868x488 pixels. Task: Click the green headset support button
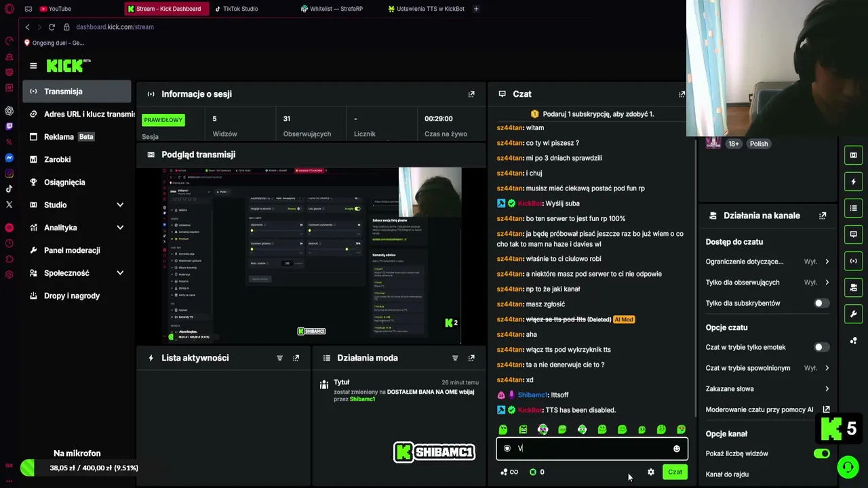[847, 467]
